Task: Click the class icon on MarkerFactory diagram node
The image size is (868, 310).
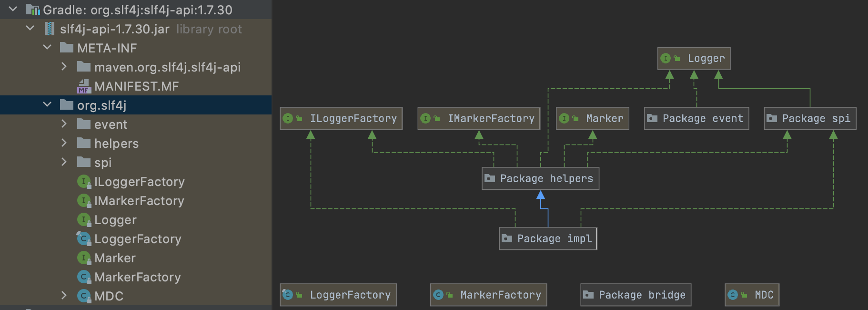Action: pos(438,295)
